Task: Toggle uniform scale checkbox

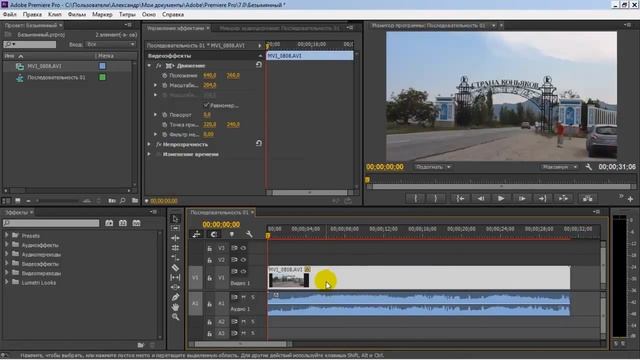Action: point(206,105)
